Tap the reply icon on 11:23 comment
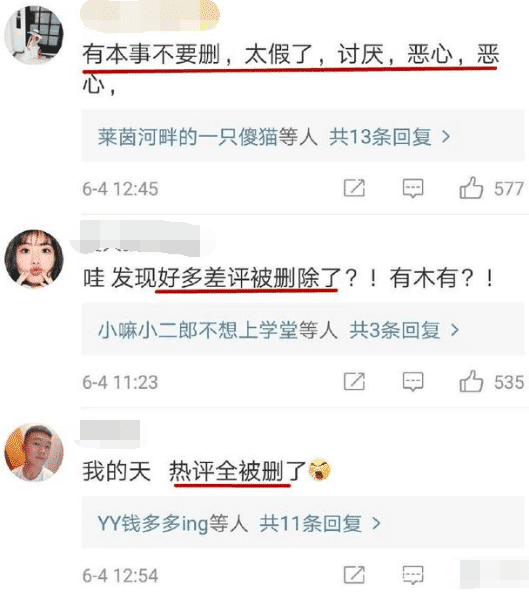 point(413,382)
